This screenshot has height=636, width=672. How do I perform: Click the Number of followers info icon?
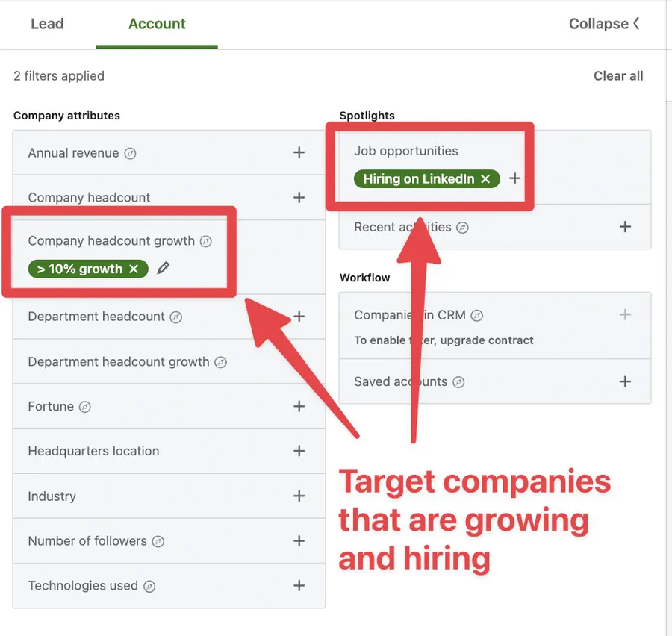point(158,541)
